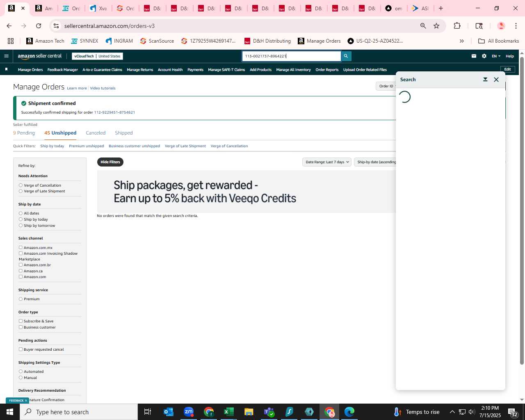Open a new browser tab
525x420 pixels.
pos(441,8)
